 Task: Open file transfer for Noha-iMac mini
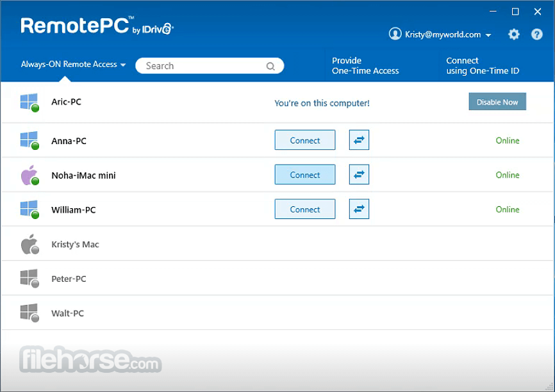359,174
